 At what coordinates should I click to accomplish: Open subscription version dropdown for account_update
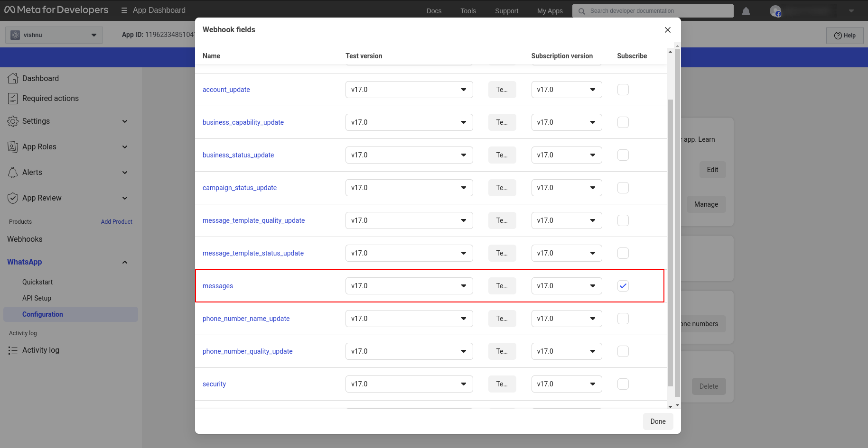click(567, 90)
